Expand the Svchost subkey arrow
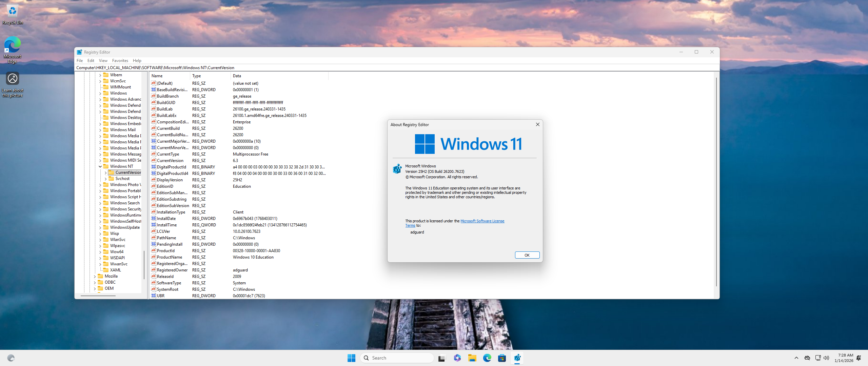This screenshot has height=366, width=868. point(106,179)
